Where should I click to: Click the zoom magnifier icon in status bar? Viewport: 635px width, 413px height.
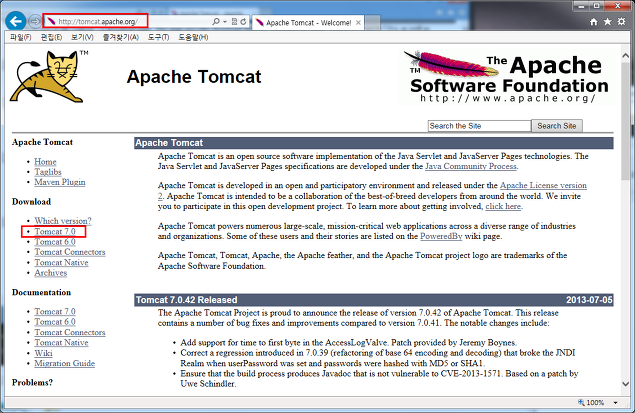point(581,402)
